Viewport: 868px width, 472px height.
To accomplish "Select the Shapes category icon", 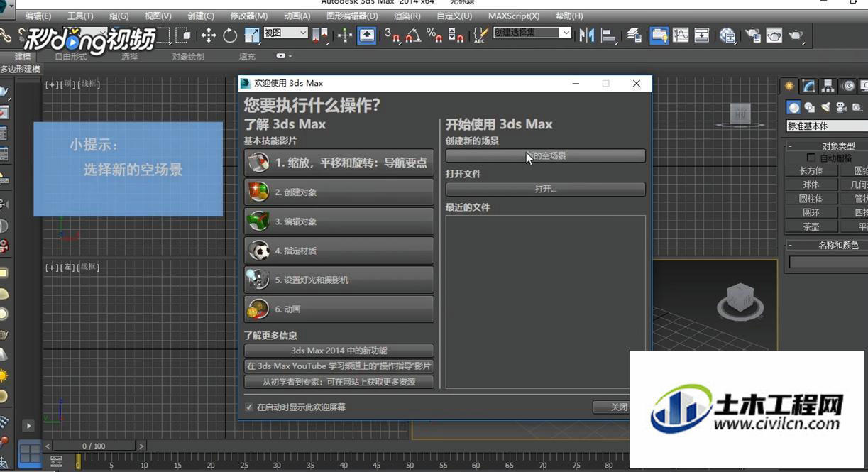I will point(810,107).
